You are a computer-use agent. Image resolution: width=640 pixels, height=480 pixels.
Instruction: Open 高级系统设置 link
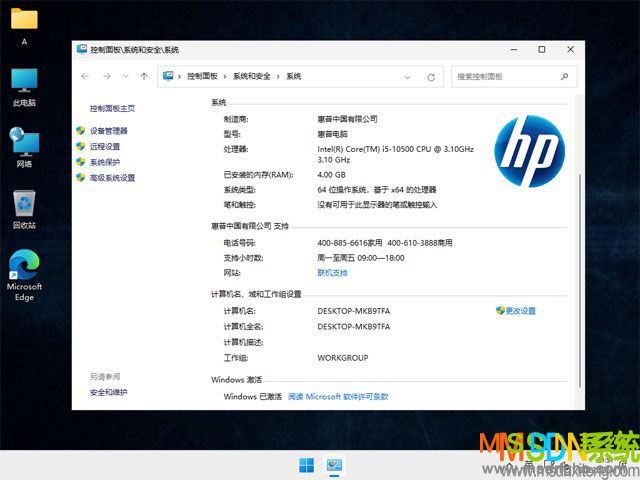coord(112,178)
